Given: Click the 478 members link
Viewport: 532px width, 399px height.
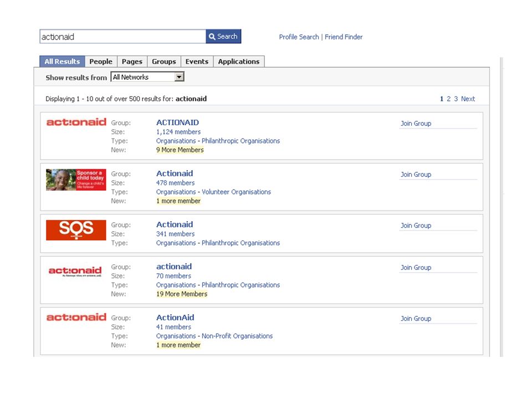Looking at the screenshot, I should pos(176,182).
